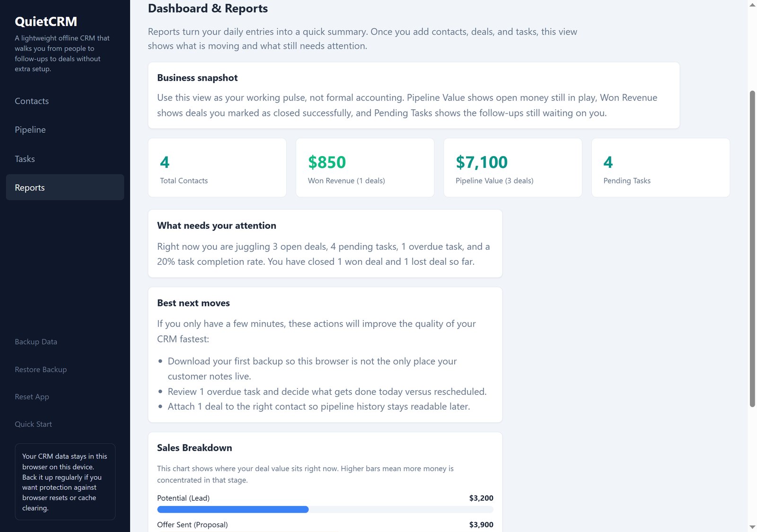757x532 pixels.
Task: Click the "Reports turn your daily entries" intro
Action: click(x=362, y=39)
